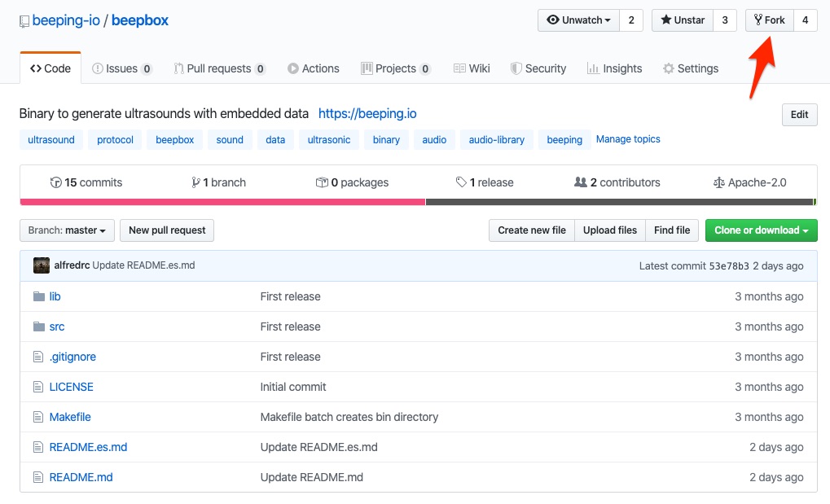Image resolution: width=830 pixels, height=504 pixels.
Task: Click the dark gray language bar segment
Action: pos(619,202)
